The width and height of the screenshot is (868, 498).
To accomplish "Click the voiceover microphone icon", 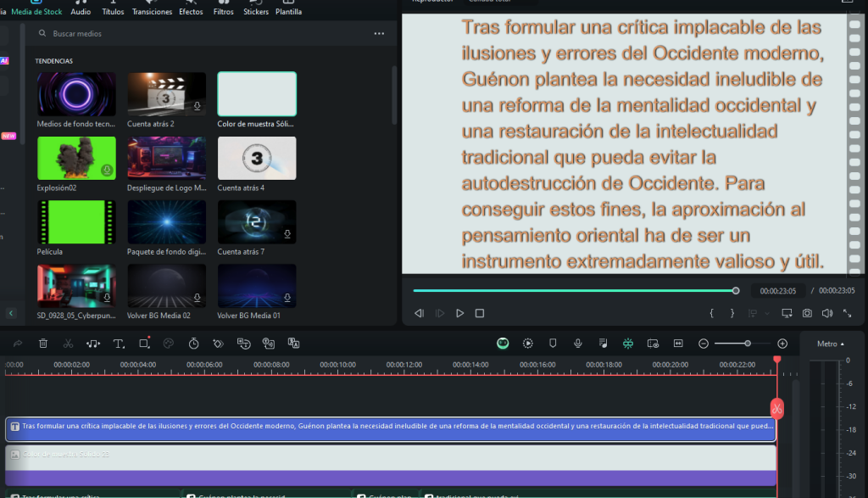I will [577, 344].
